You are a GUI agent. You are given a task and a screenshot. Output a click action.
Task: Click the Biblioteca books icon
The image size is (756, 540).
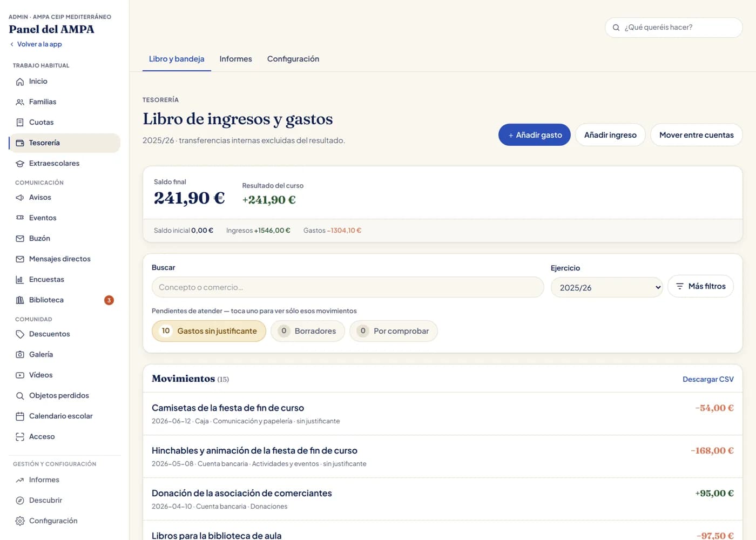coord(20,300)
